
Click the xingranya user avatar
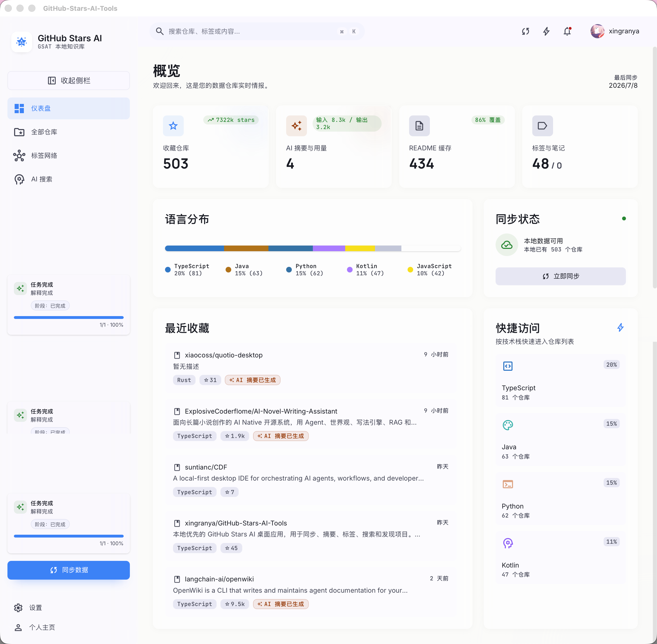[x=597, y=31]
